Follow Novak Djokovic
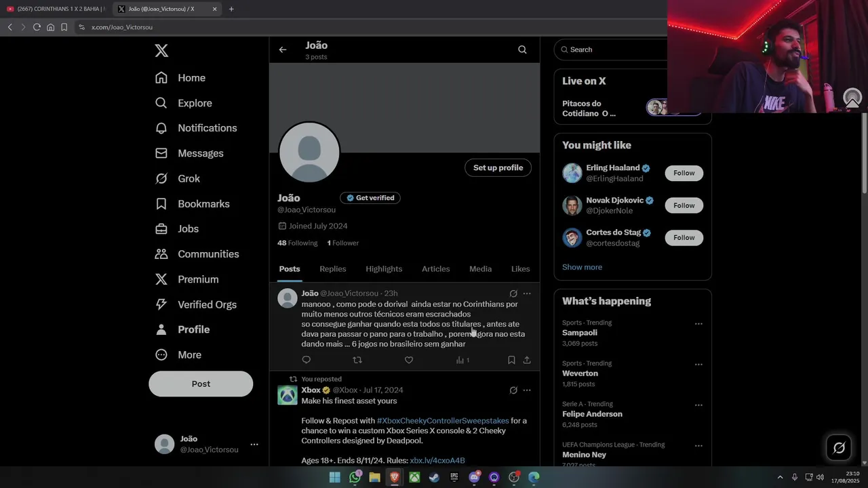 [x=684, y=205]
